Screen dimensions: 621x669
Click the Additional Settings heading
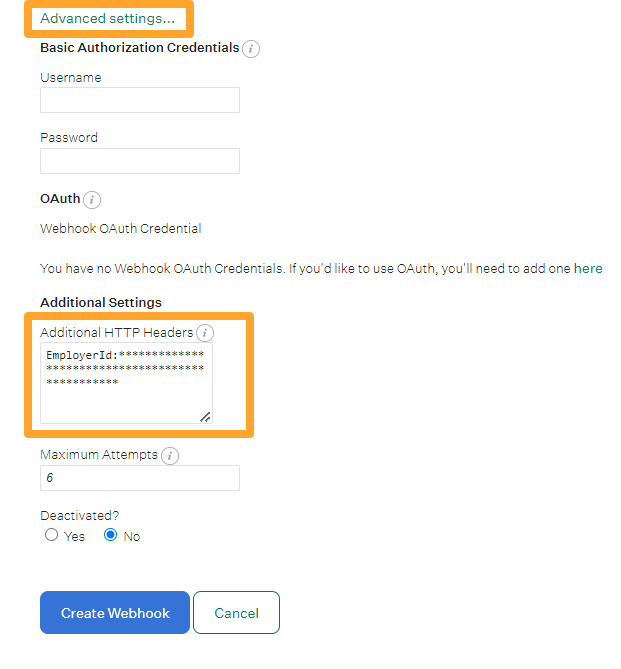point(101,303)
